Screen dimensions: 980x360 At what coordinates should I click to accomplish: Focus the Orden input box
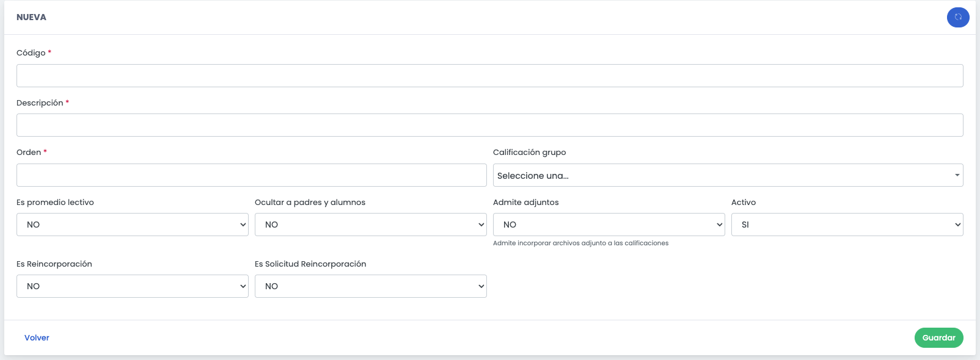click(251, 175)
